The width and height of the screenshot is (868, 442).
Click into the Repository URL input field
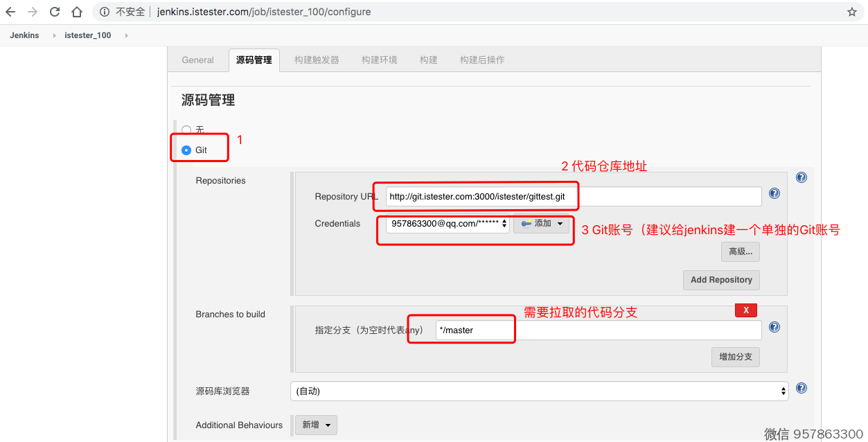click(x=573, y=197)
